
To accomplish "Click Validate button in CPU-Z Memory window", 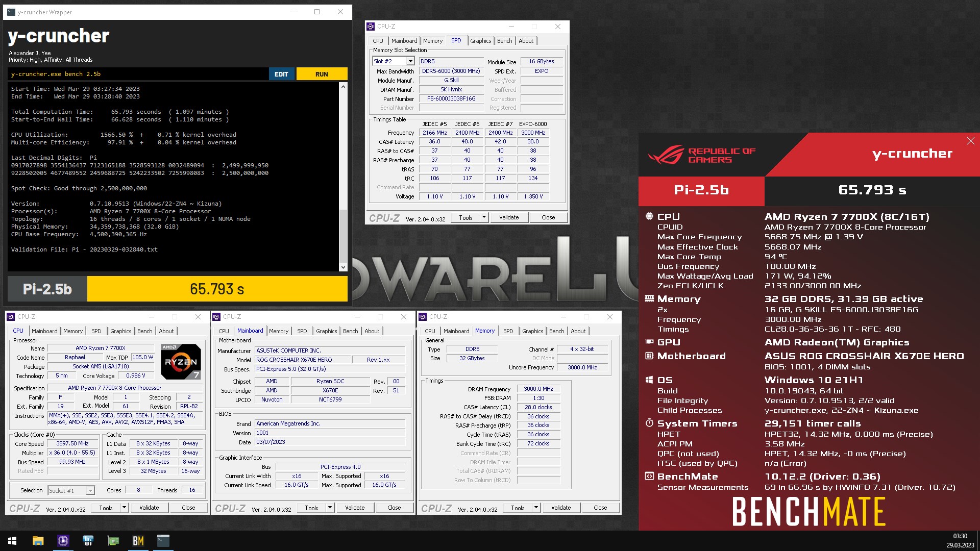I will [x=561, y=508].
